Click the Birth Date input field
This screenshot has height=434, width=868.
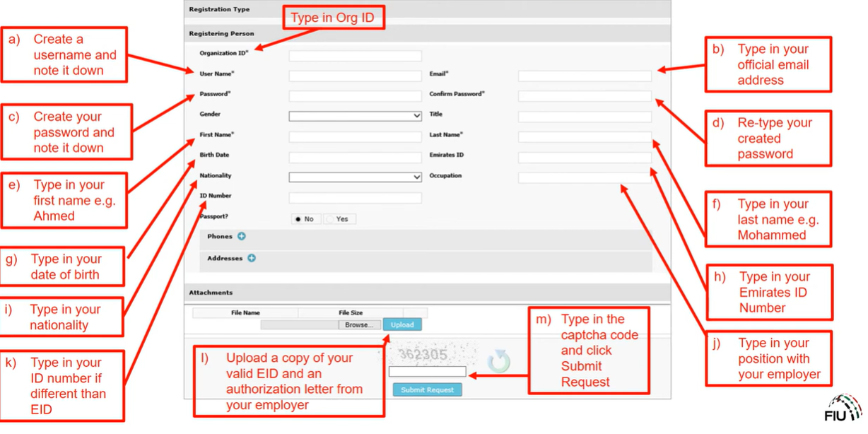click(x=355, y=158)
